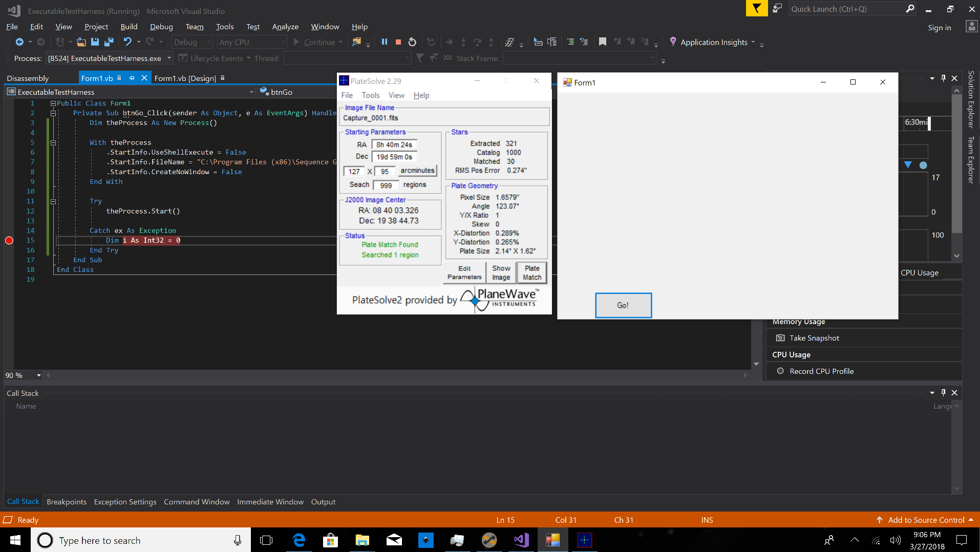
Task: Collapse the Form1 class outline on line 1
Action: 53,103
